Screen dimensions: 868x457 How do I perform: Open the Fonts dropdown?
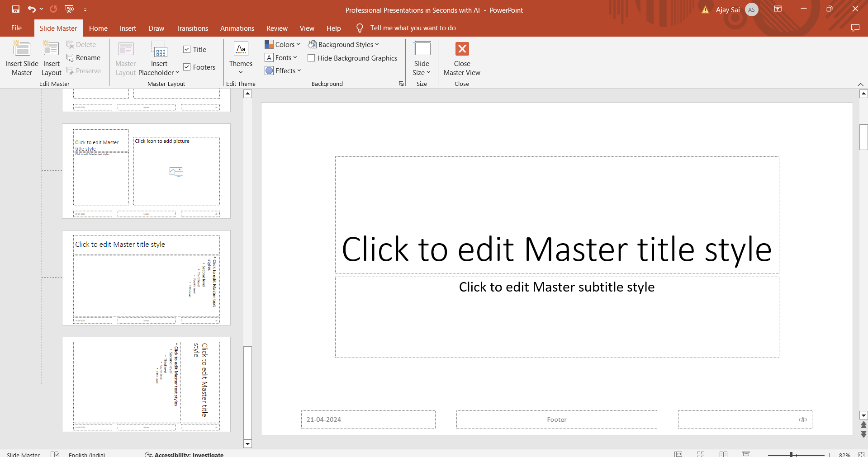coord(281,58)
